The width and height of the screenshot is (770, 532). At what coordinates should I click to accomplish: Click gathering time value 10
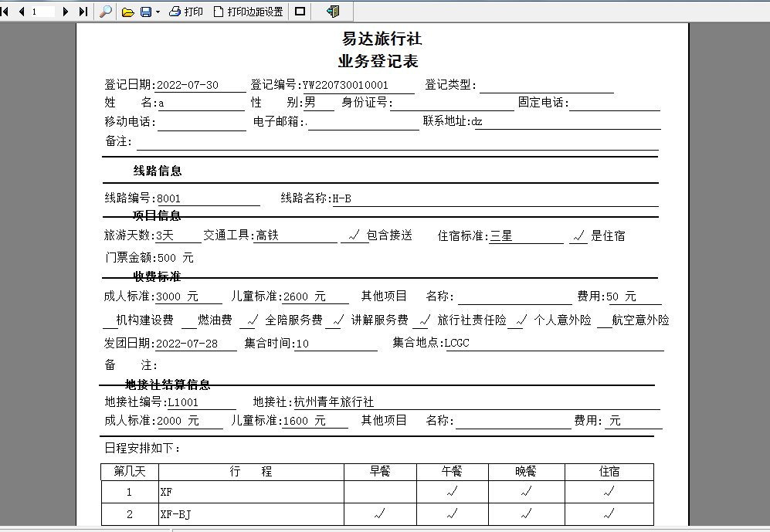coord(303,344)
